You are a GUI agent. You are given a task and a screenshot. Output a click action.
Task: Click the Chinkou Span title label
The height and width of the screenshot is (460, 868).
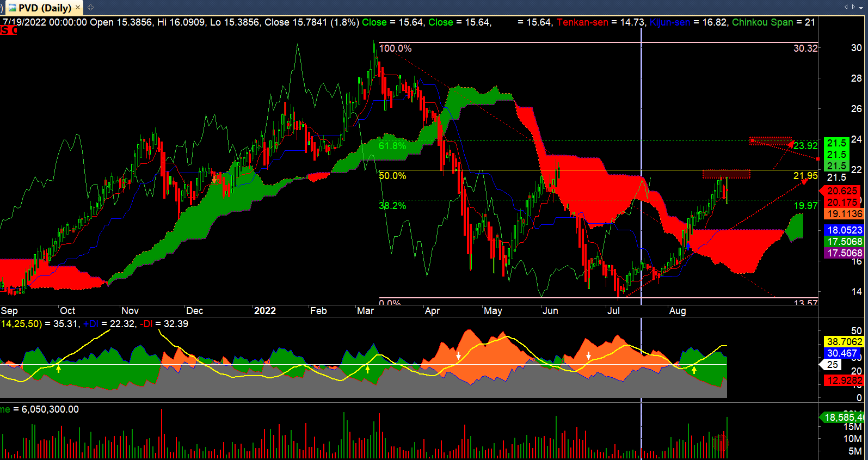click(762, 22)
